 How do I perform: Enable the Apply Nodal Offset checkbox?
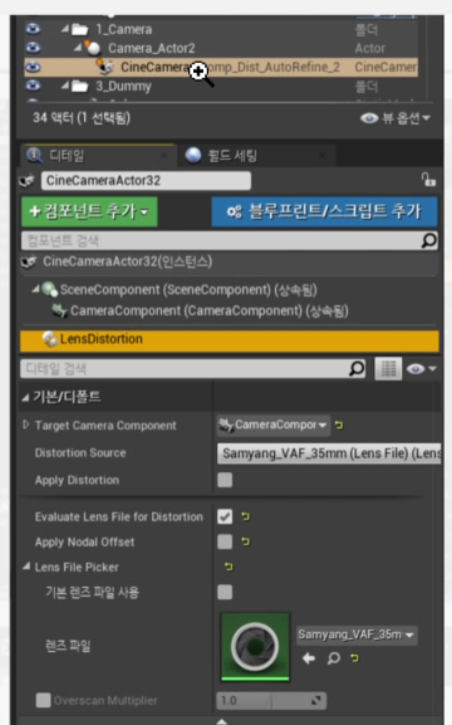click(x=225, y=541)
